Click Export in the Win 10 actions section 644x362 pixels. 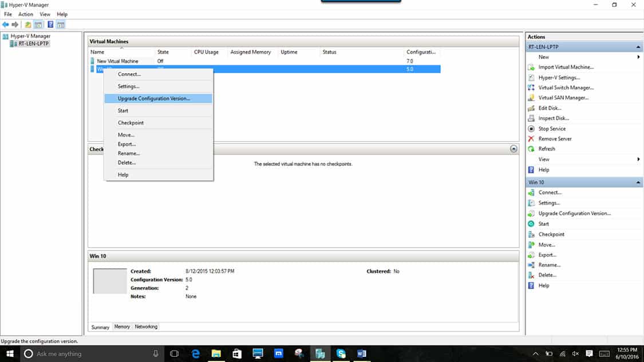(547, 255)
